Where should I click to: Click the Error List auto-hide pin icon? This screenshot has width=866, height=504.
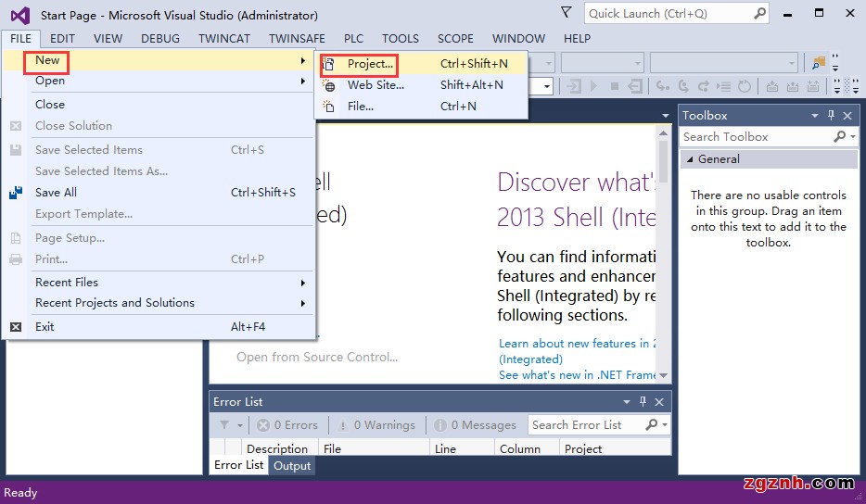(643, 402)
